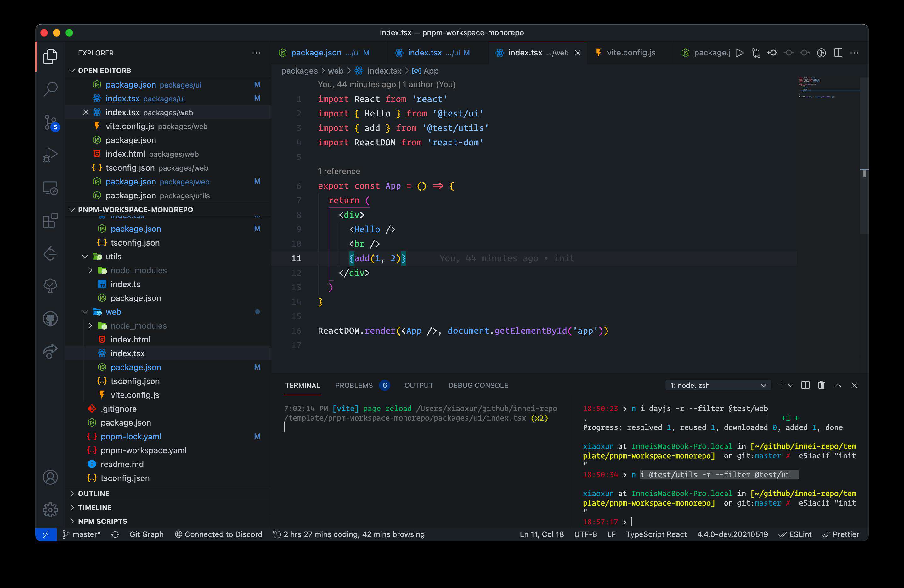Click the timeline history icon in editor toolbar
Screen dimensions: 904x588
pyautogui.click(x=821, y=53)
